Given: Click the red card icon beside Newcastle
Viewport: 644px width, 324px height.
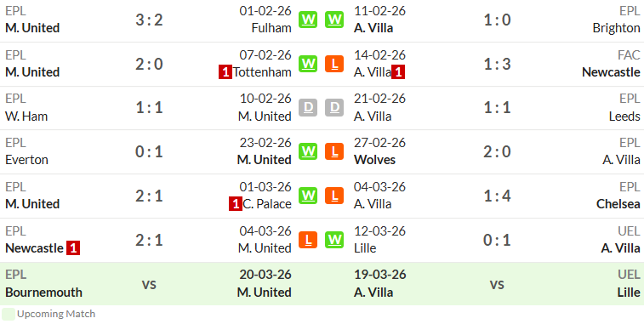Looking at the screenshot, I should click(73, 248).
